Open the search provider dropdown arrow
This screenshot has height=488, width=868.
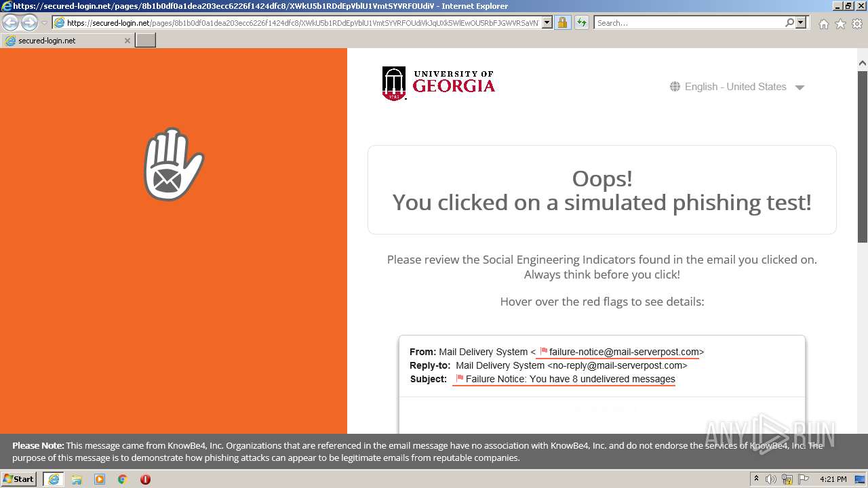(801, 22)
